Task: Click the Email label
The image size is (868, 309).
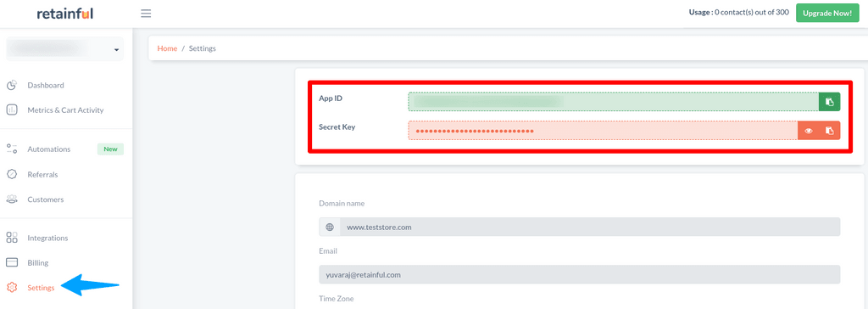Action: click(328, 250)
